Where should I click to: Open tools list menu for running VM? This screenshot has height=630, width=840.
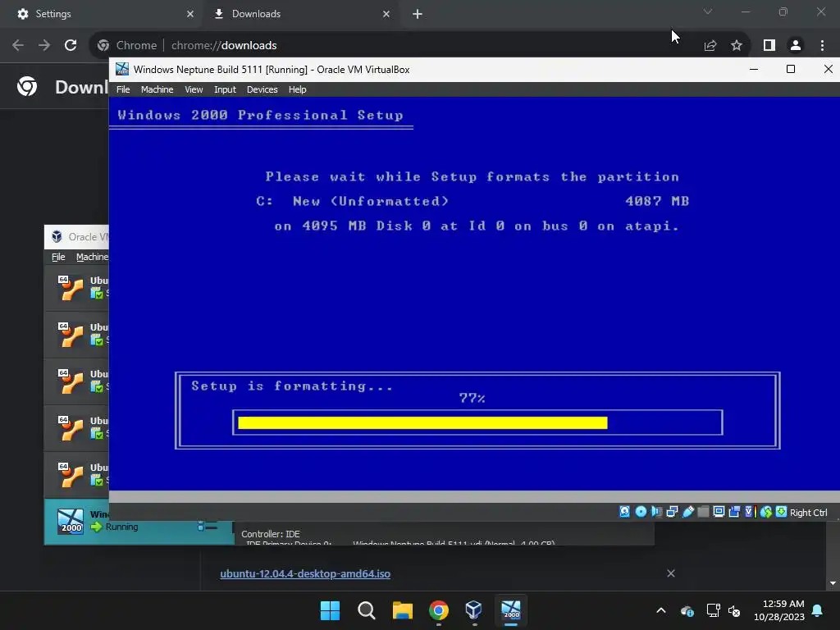point(207,527)
